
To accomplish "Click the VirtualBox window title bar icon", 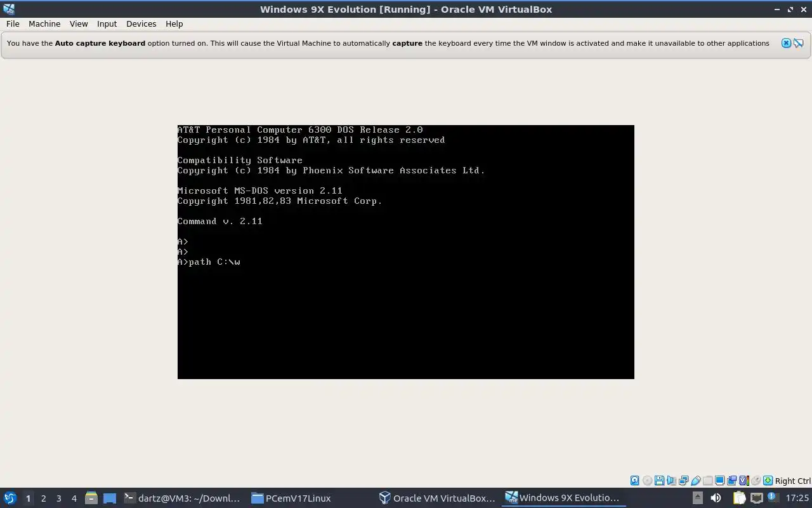I will click(9, 9).
